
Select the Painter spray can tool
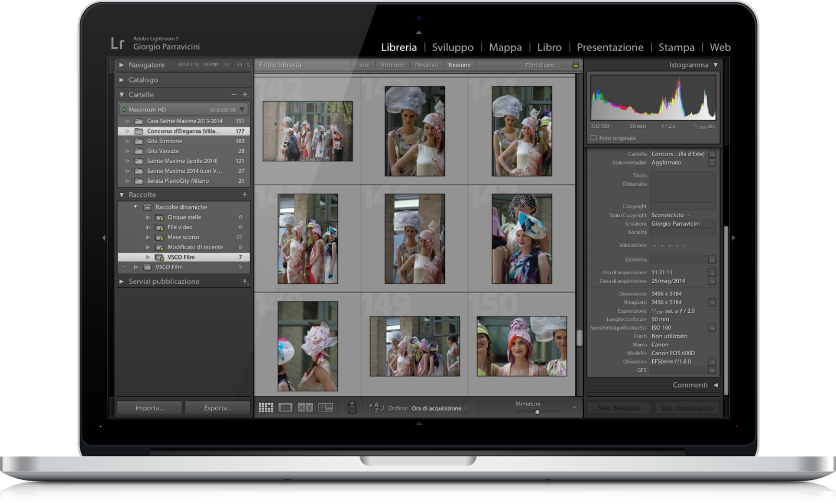tap(352, 407)
